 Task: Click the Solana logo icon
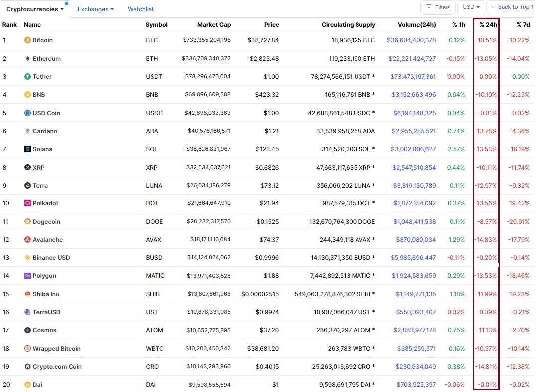tap(27, 149)
